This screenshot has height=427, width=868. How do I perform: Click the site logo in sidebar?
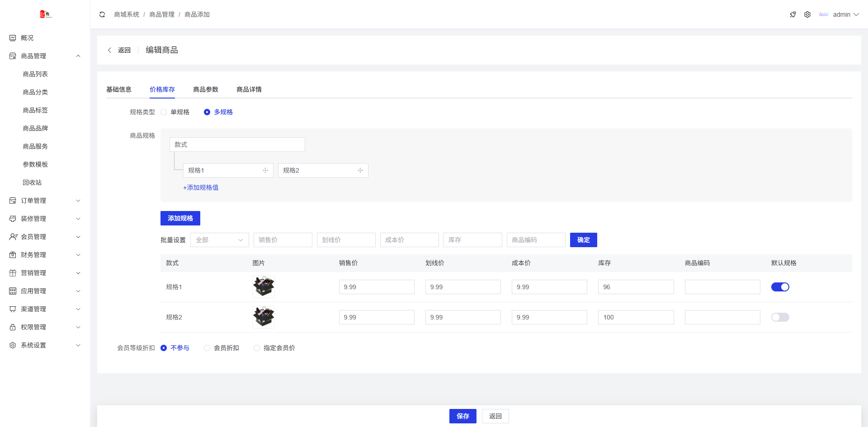point(46,14)
